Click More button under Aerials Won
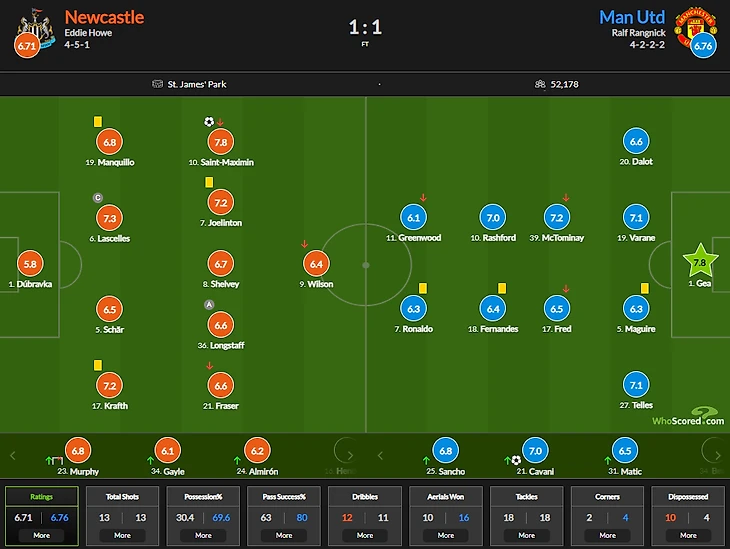 coord(445,535)
